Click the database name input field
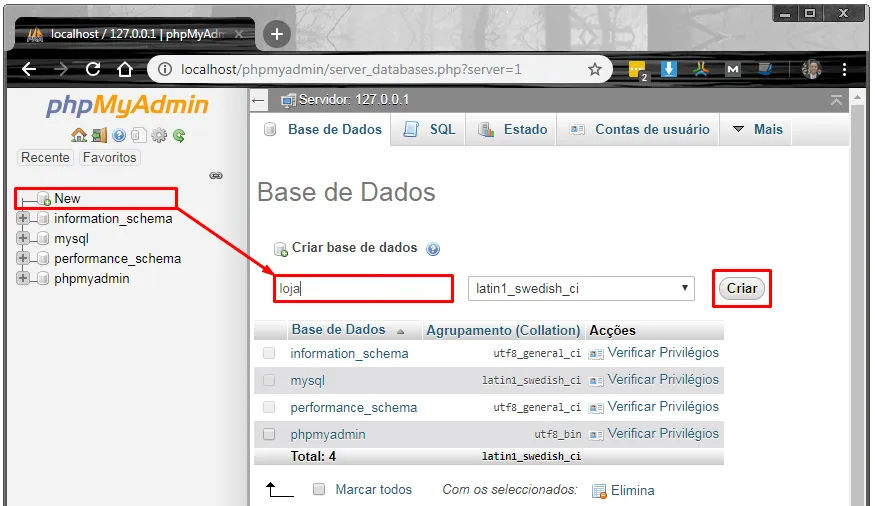 (x=363, y=288)
